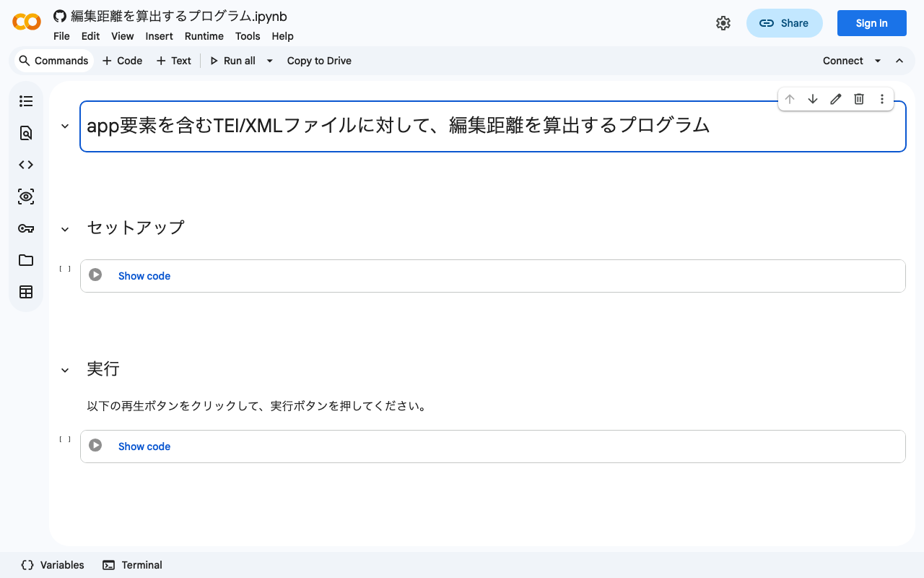Delete the selected cell with trash icon
The height and width of the screenshot is (578, 924).
(x=859, y=99)
